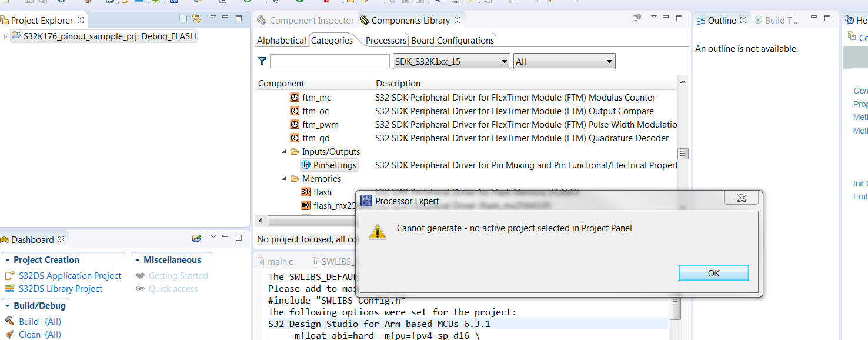The height and width of the screenshot is (340, 868).
Task: Select the PinSettings component
Action: point(335,165)
